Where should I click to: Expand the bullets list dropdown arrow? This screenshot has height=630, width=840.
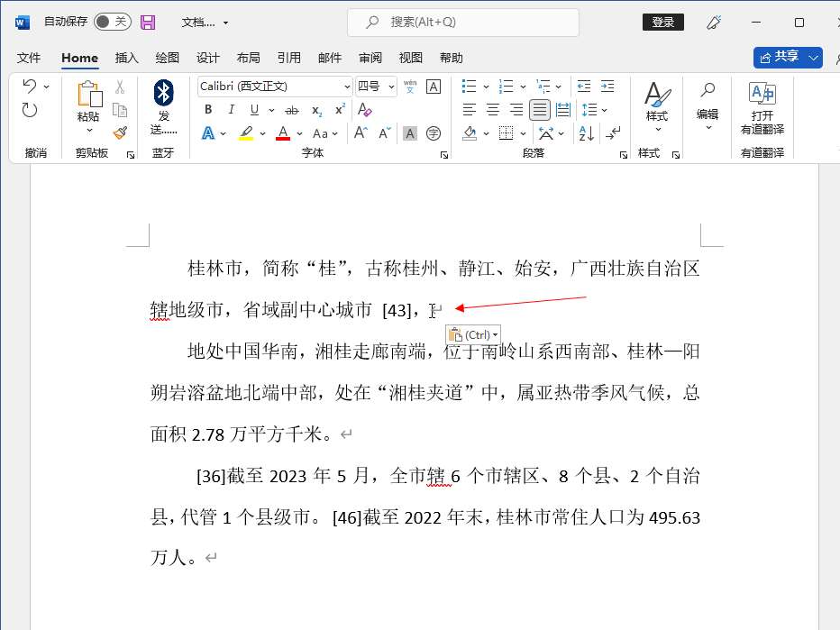coord(486,87)
